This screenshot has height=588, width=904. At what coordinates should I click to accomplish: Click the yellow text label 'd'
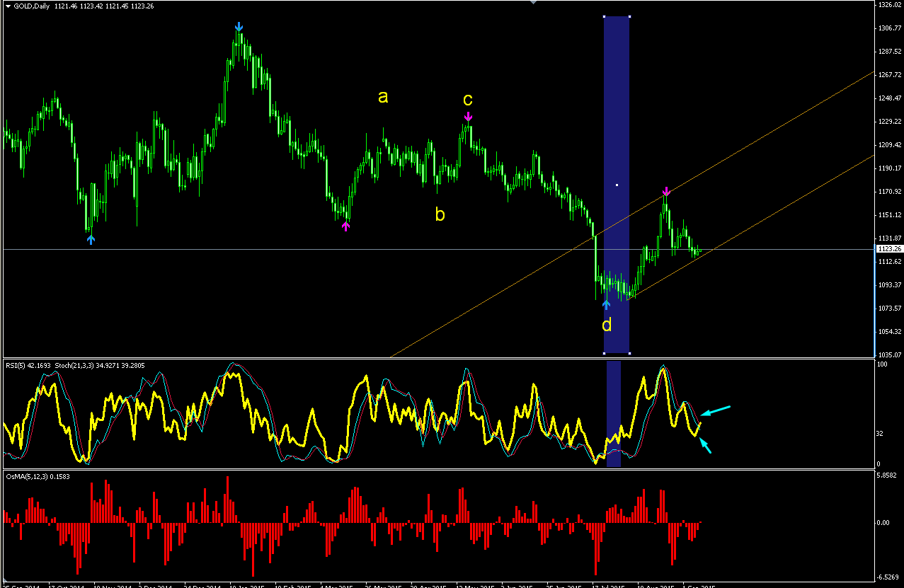point(607,325)
